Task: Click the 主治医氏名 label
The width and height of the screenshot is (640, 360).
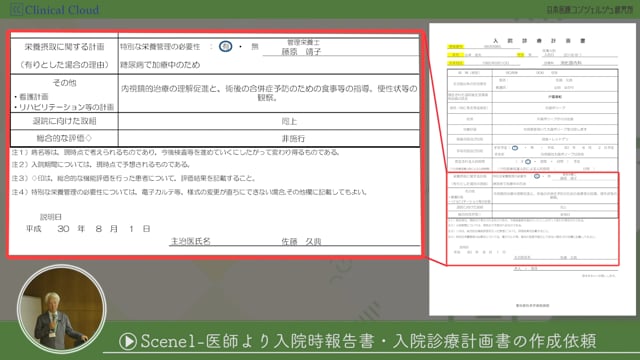Action: [x=191, y=241]
